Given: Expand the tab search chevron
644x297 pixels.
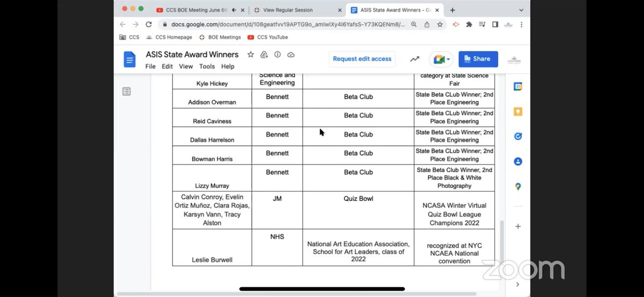Looking at the screenshot, I should pos(521,10).
